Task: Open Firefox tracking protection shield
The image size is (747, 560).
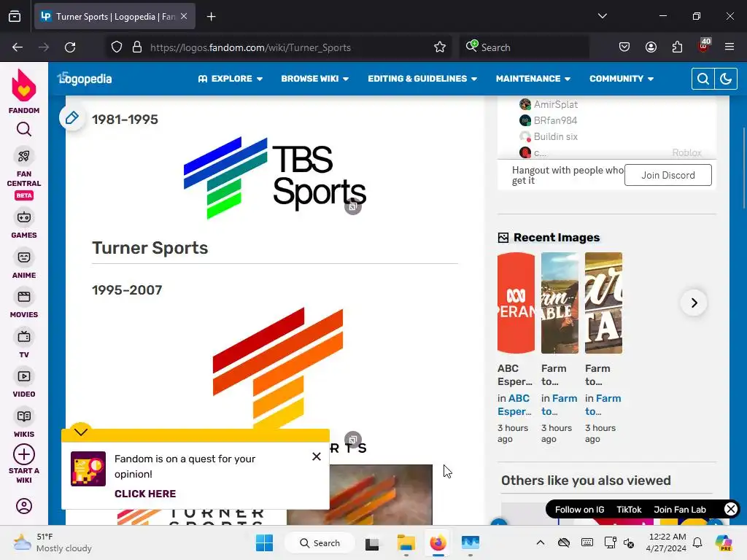Action: click(117, 47)
